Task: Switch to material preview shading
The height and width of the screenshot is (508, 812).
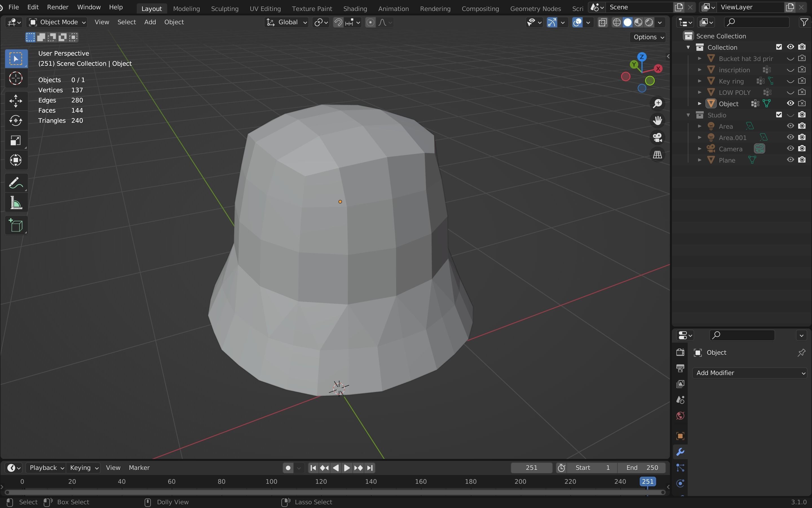Action: [639, 23]
